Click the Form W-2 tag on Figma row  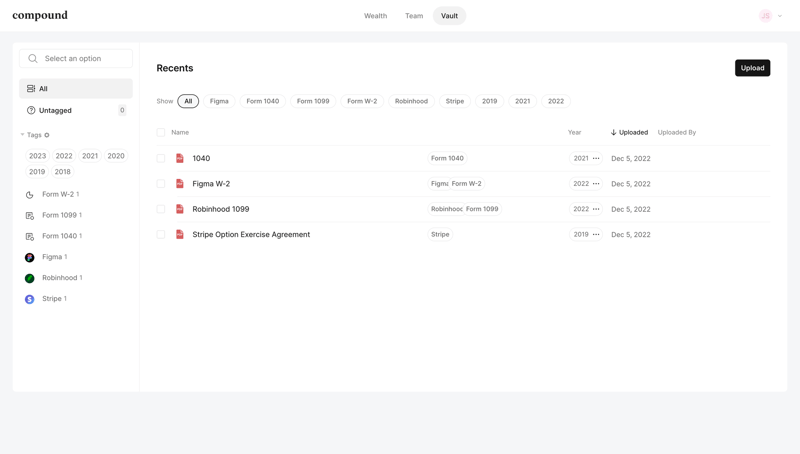click(x=466, y=184)
